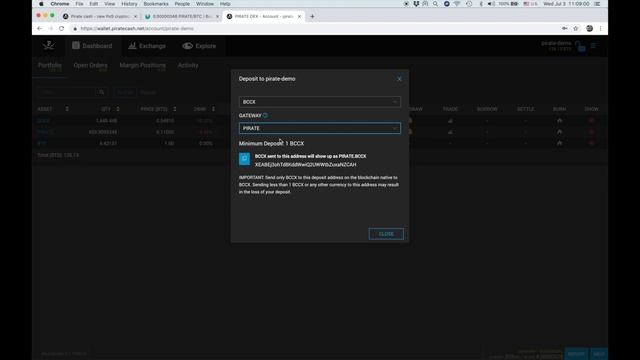Switch to Portfolio tab
Viewport: 640px width, 360px height.
[x=50, y=66]
